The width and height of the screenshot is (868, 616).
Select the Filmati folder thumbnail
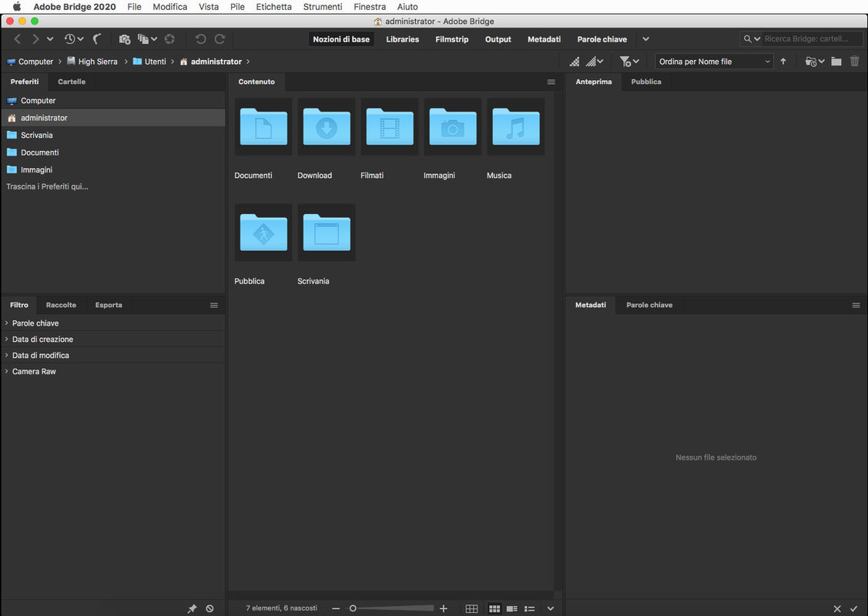389,127
